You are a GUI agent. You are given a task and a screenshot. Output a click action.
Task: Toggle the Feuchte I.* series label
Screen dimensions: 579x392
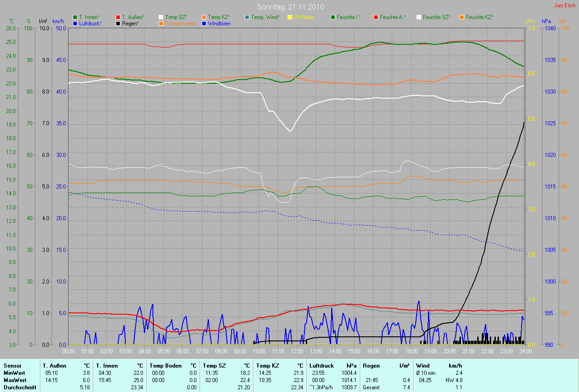(x=349, y=17)
